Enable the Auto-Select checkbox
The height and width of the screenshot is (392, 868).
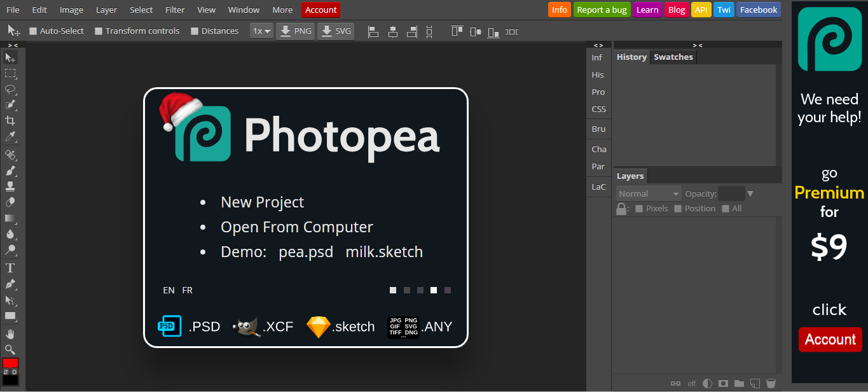tap(33, 31)
